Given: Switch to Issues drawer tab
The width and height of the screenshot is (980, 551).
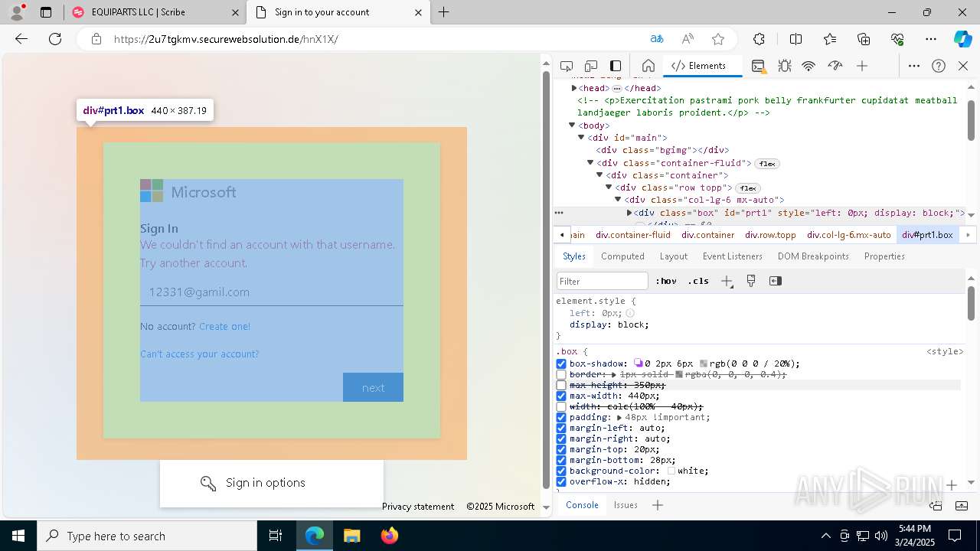Looking at the screenshot, I should [626, 505].
